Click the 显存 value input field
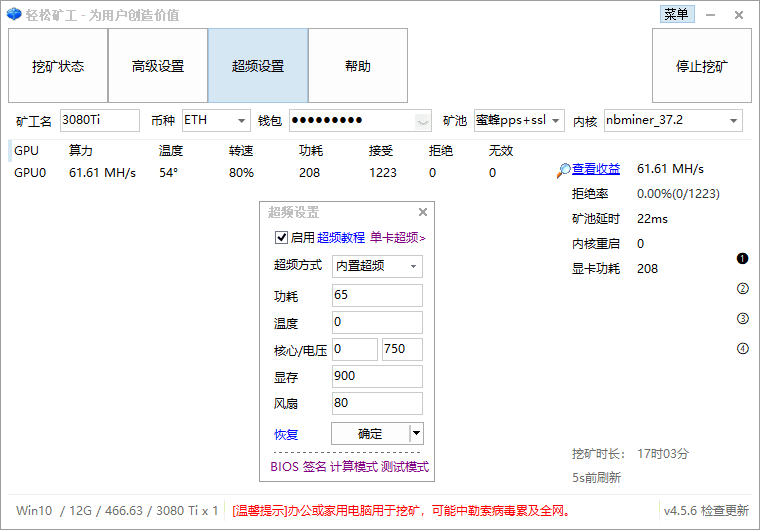This screenshot has width=760, height=530. [377, 376]
